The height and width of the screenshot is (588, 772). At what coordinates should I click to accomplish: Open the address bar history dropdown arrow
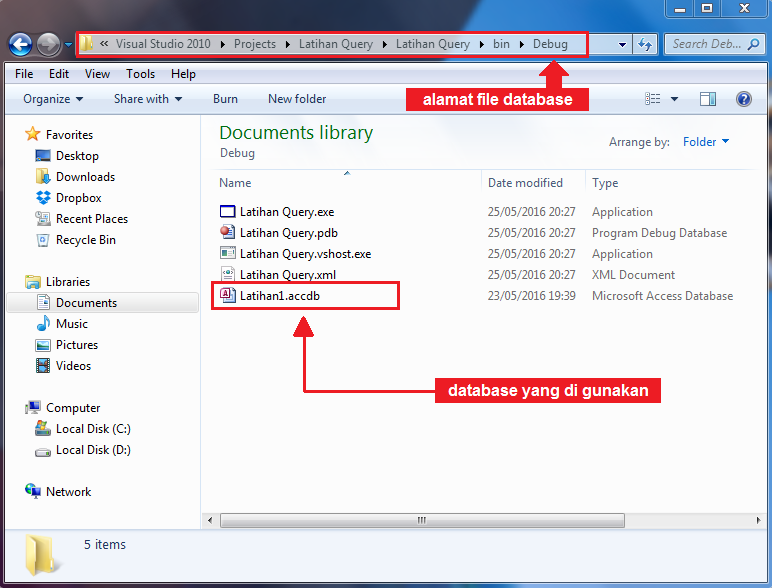(622, 45)
